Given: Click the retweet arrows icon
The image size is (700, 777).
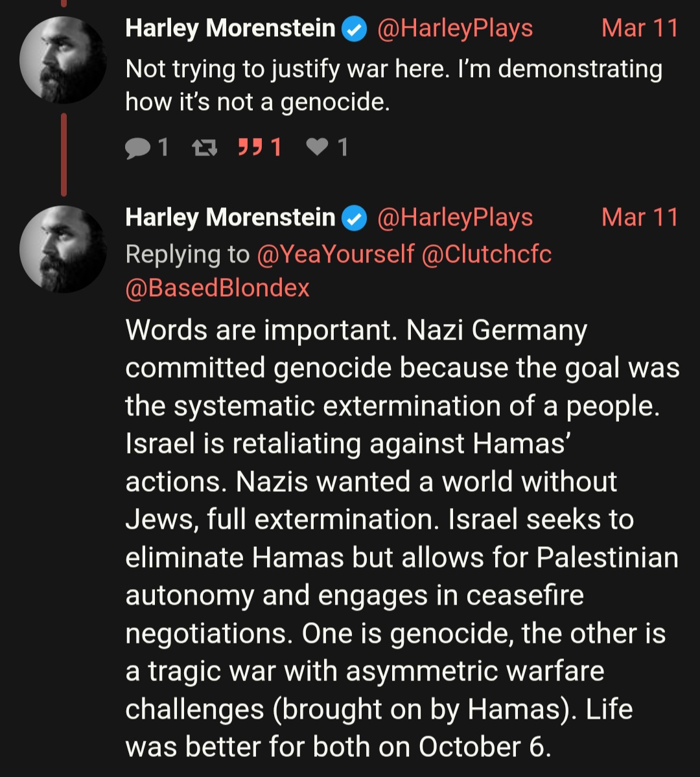Looking at the screenshot, I should coord(204,148).
